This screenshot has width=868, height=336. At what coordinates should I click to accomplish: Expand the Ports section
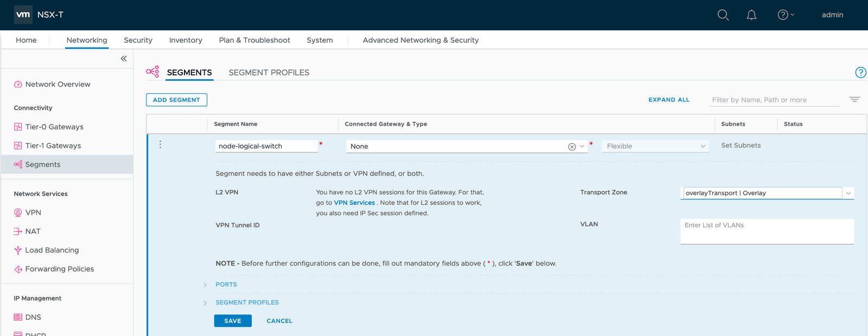226,285
